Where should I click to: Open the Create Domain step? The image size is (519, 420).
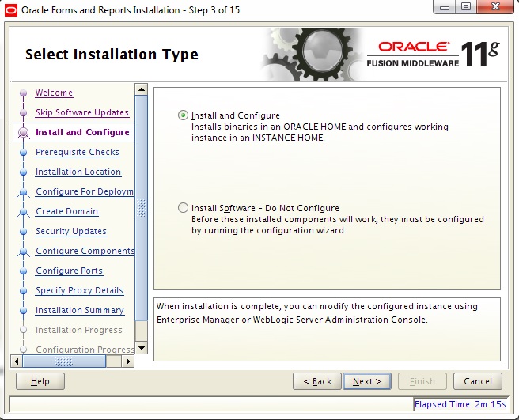click(x=66, y=212)
